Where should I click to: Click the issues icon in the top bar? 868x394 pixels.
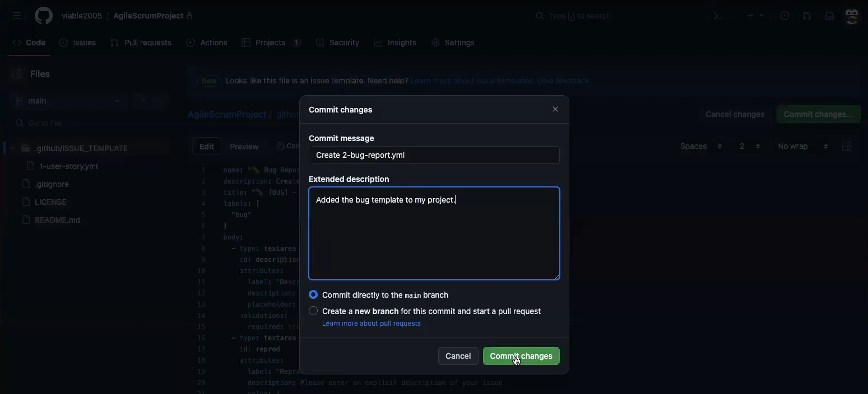(x=785, y=16)
